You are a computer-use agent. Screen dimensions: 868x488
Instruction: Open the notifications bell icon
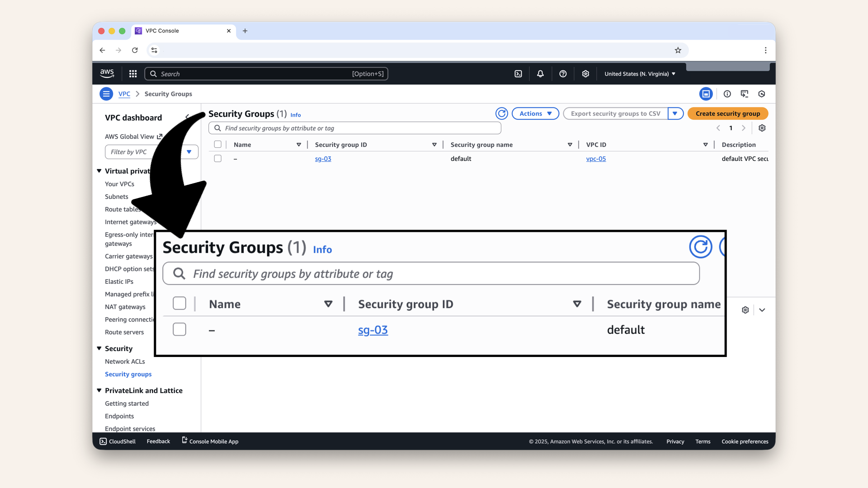(x=540, y=73)
